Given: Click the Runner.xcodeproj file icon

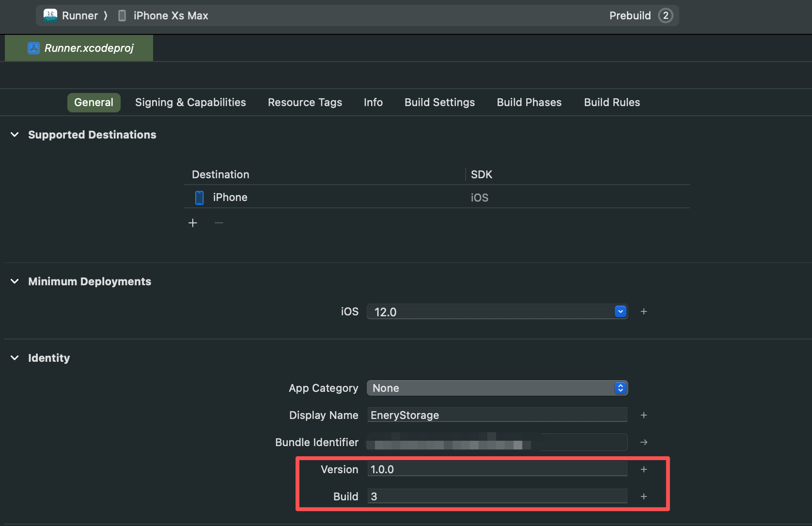Looking at the screenshot, I should (x=33, y=48).
